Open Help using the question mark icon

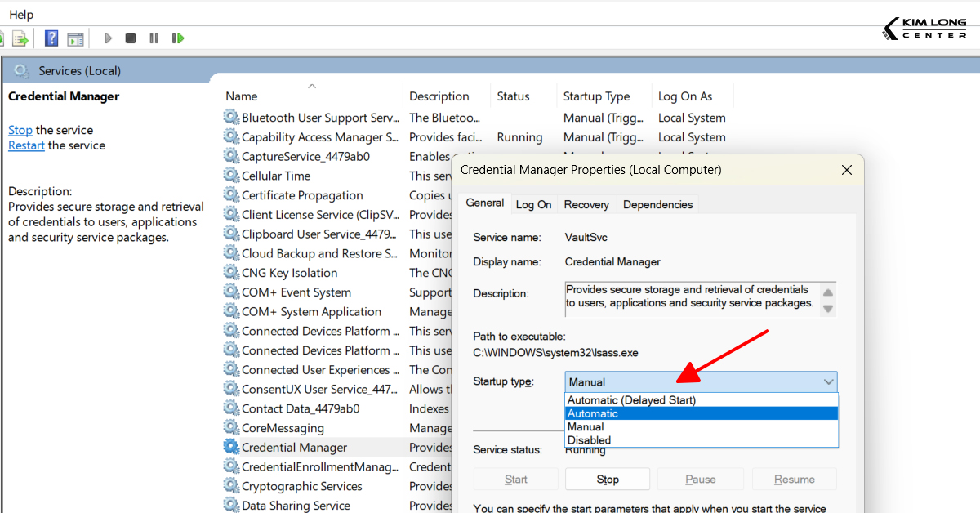coord(51,38)
